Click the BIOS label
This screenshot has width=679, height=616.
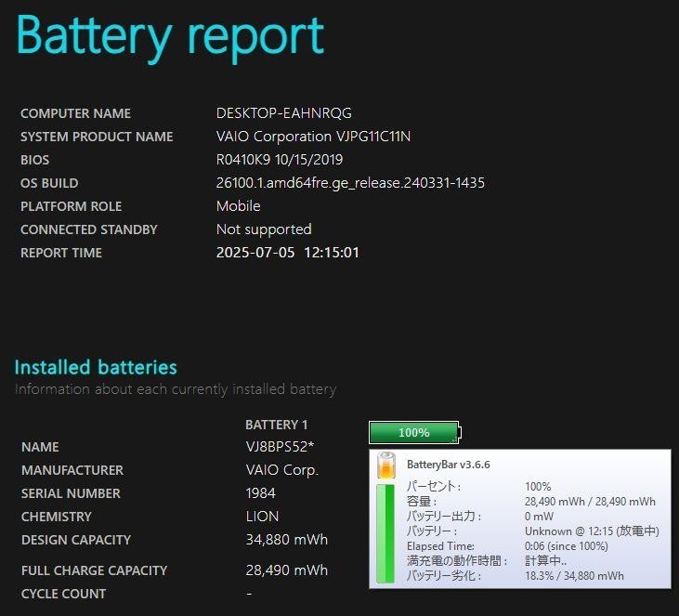tap(34, 160)
